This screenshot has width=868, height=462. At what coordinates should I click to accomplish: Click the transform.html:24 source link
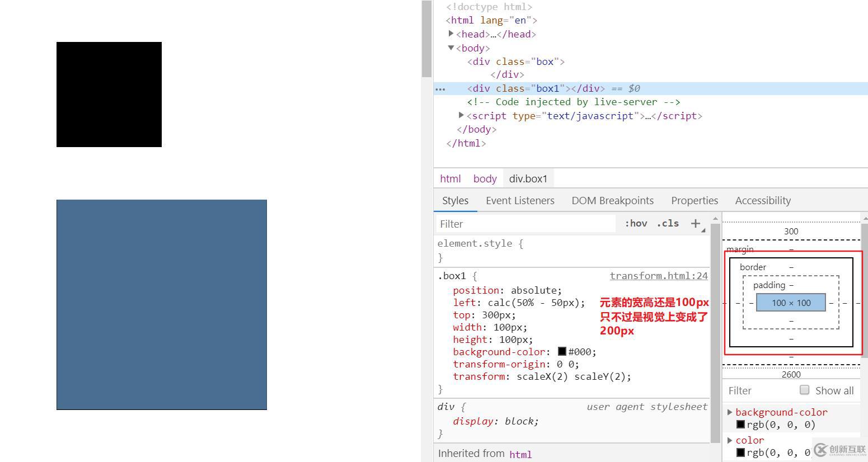click(658, 275)
